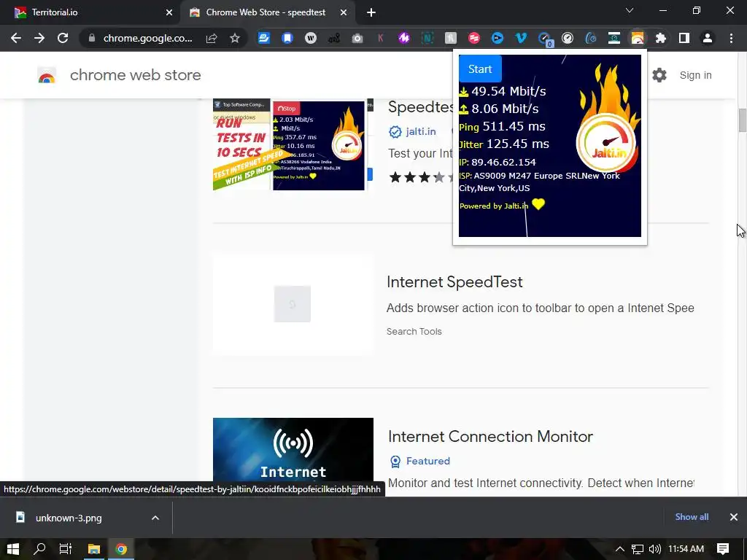This screenshot has height=560, width=747.
Task: Open File Explorer from the taskbar
Action: 94,549
